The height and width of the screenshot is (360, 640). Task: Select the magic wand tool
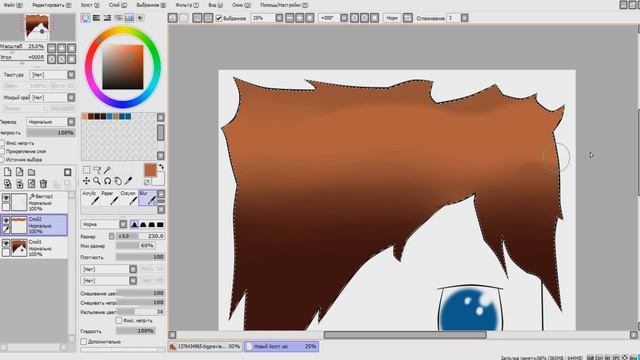pyautogui.click(x=107, y=170)
